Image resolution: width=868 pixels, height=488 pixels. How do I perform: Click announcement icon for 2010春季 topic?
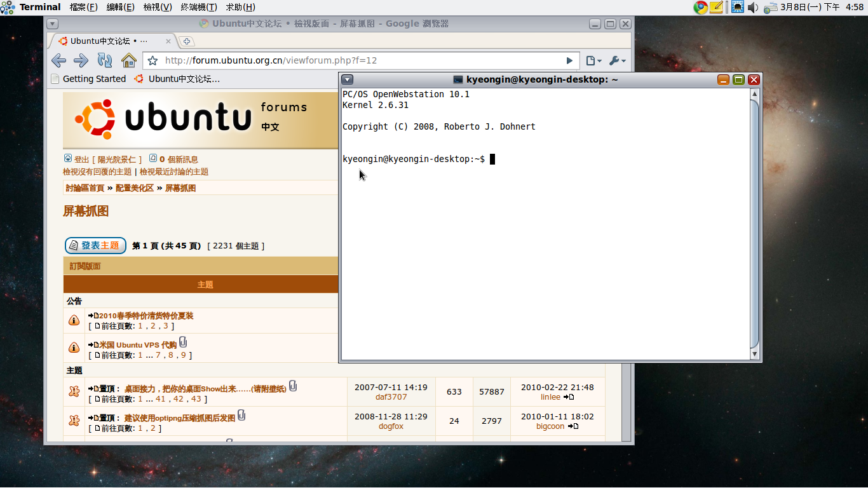tap(74, 320)
